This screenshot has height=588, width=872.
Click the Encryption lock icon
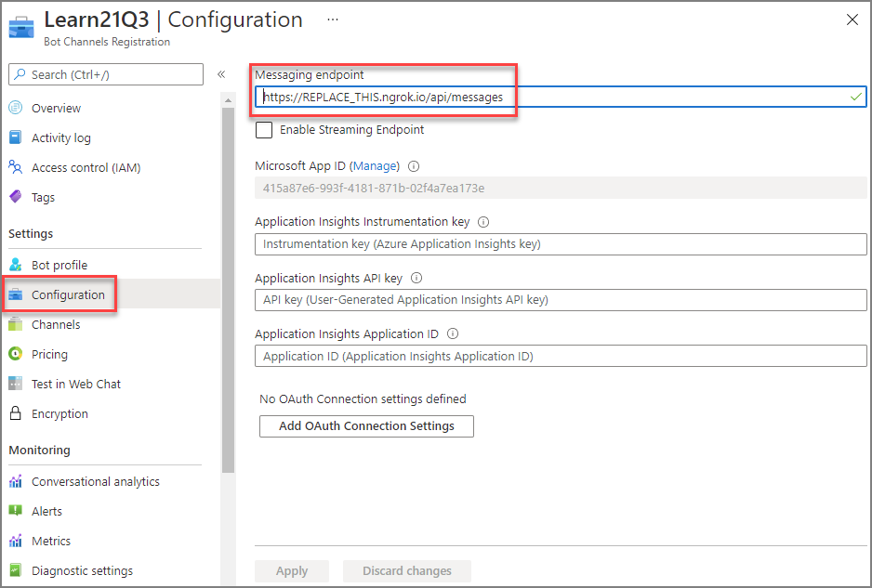[16, 413]
